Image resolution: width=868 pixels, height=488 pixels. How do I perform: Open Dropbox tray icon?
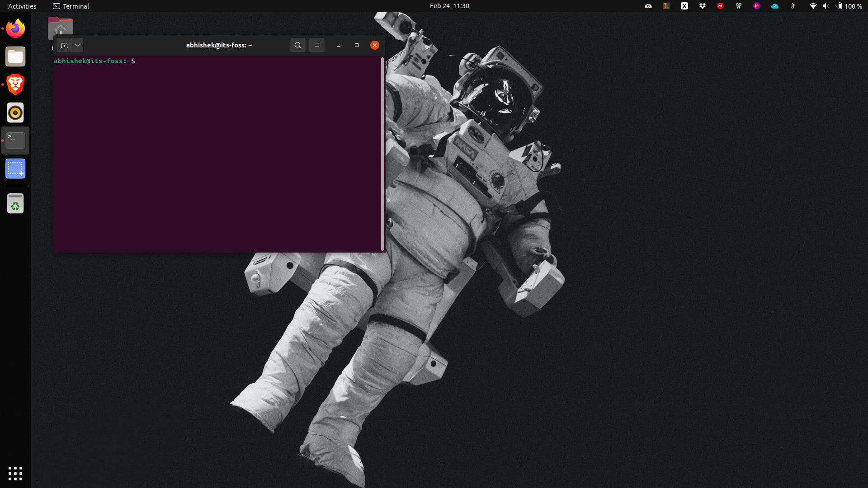pyautogui.click(x=703, y=6)
